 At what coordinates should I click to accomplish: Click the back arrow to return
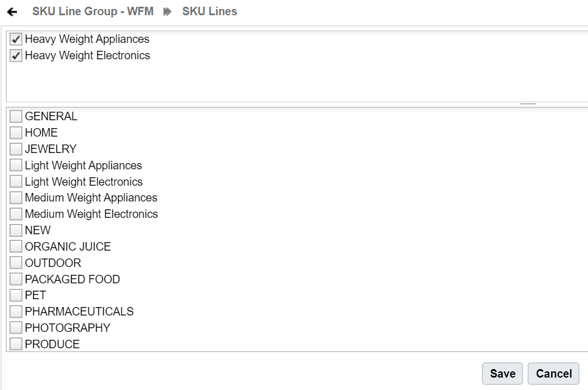pyautogui.click(x=12, y=11)
